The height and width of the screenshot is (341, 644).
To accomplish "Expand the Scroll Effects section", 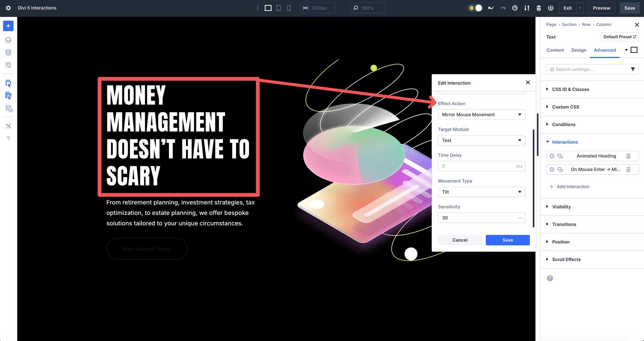I will pyautogui.click(x=566, y=259).
